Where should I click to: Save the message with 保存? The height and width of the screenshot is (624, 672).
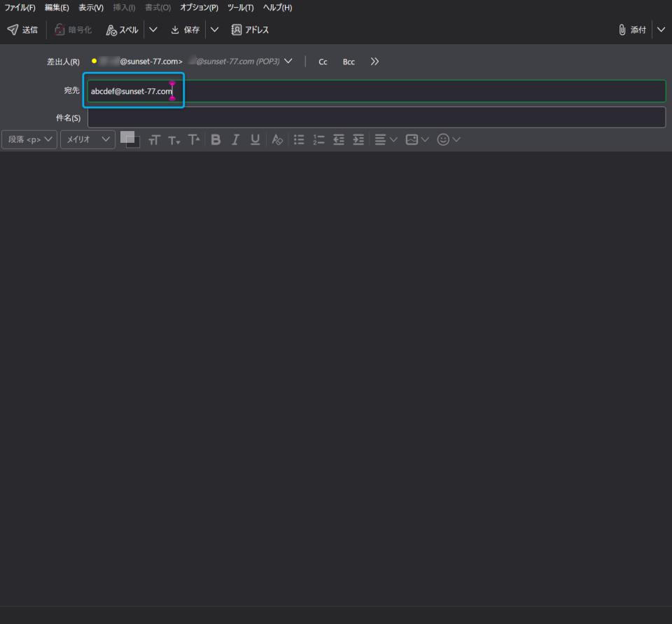[185, 30]
